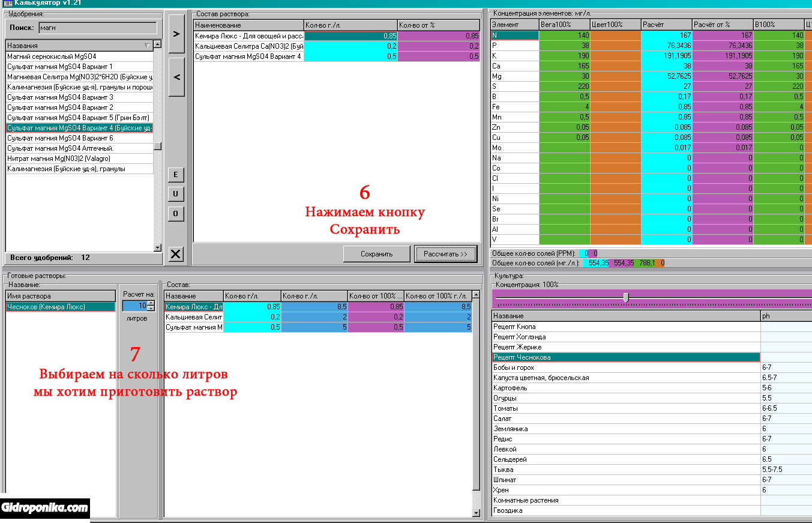812x523 pixels.
Task: Select Калимагнезия (Буйские уд-я), гранулы row
Action: click(x=79, y=169)
